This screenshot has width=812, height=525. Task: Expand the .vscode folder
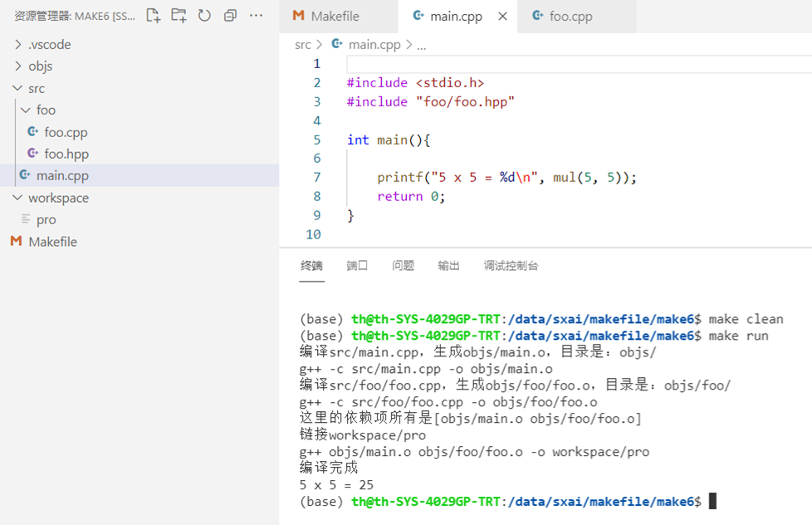(x=18, y=45)
